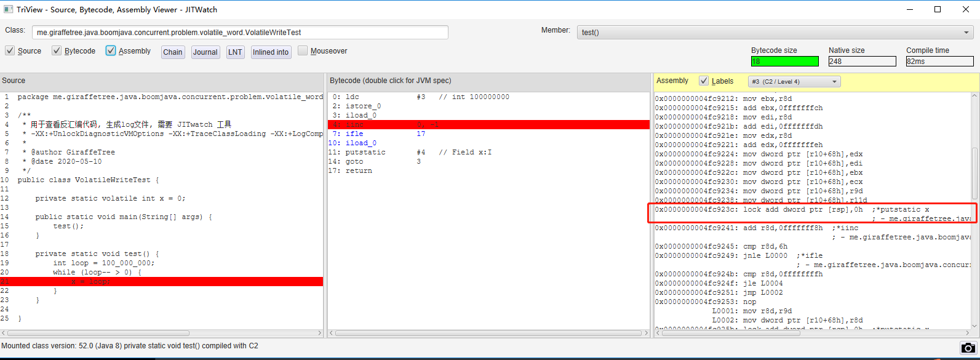Toggle the Source checkbox
Viewport: 980px width, 360px height.
[10, 51]
